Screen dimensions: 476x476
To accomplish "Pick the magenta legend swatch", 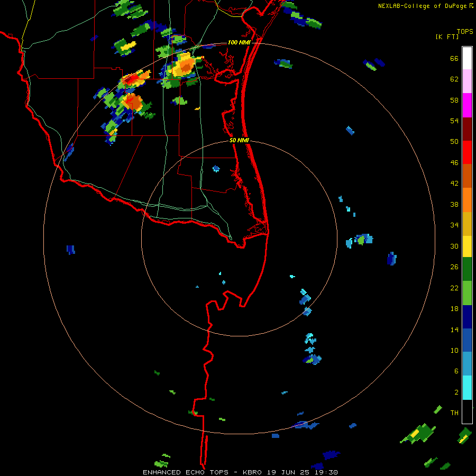I will click(x=467, y=105).
